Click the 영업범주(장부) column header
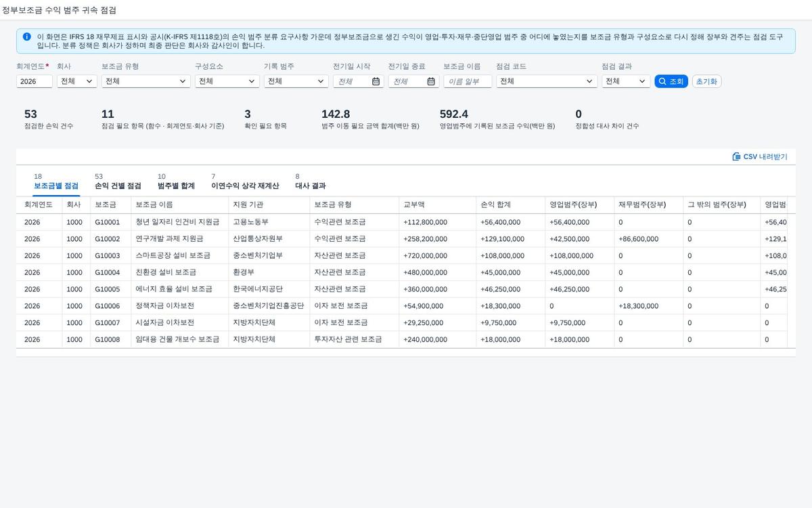Screen dimensions: 812x508 [580, 205]
